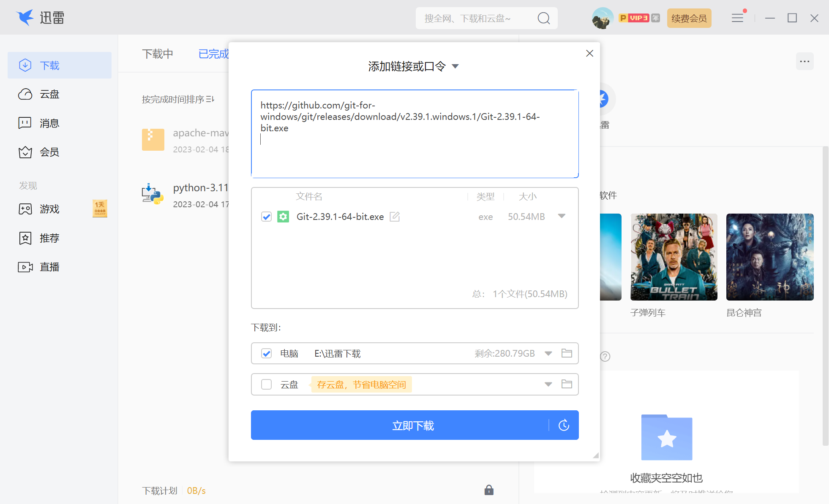Click the apache-mav completed download entry
Viewport: 829px width, 504px height.
point(185,140)
